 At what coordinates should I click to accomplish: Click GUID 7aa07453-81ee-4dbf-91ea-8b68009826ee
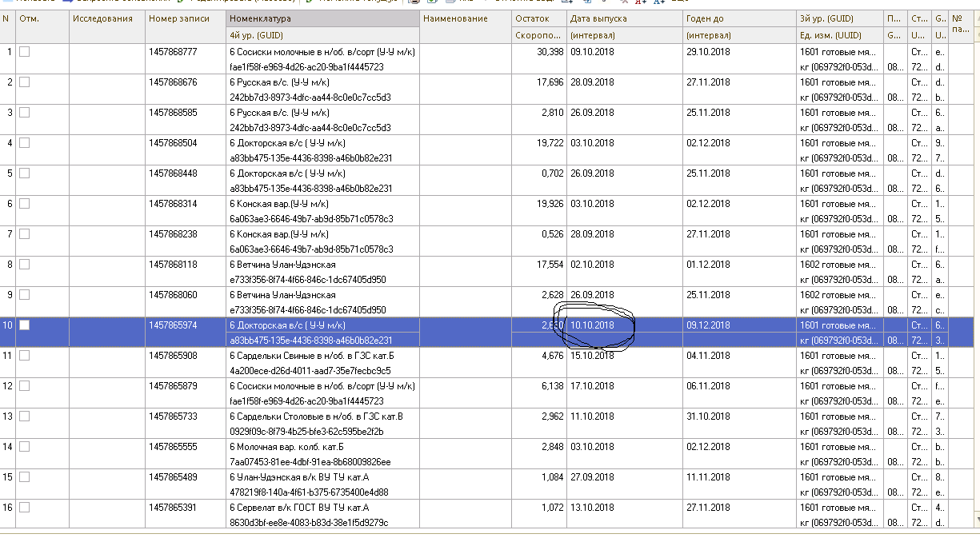coord(310,462)
